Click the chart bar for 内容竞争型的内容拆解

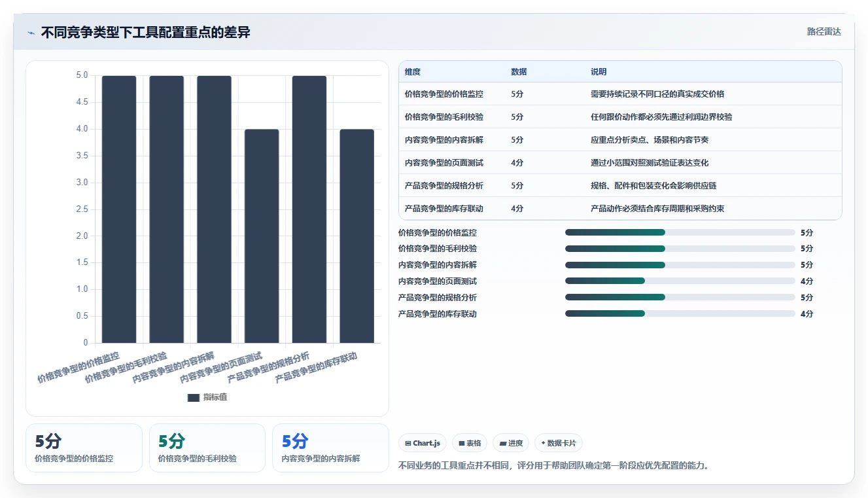(215, 209)
